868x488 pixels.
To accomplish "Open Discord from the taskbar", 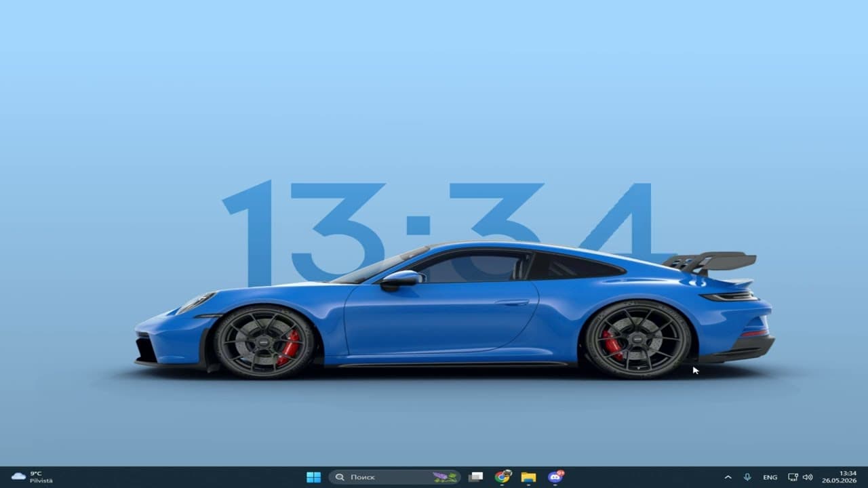I will coord(555,477).
